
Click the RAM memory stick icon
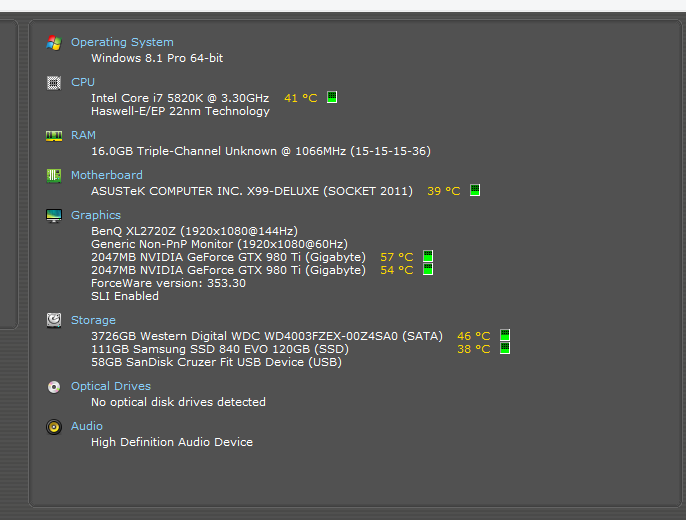tap(54, 136)
